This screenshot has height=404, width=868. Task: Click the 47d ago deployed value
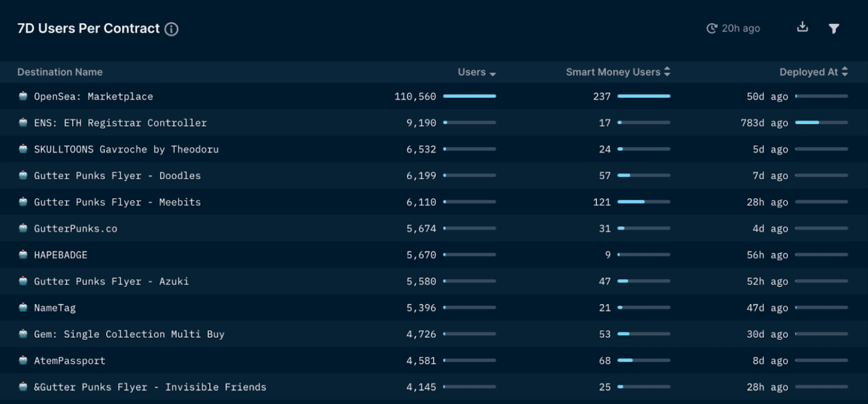(767, 308)
